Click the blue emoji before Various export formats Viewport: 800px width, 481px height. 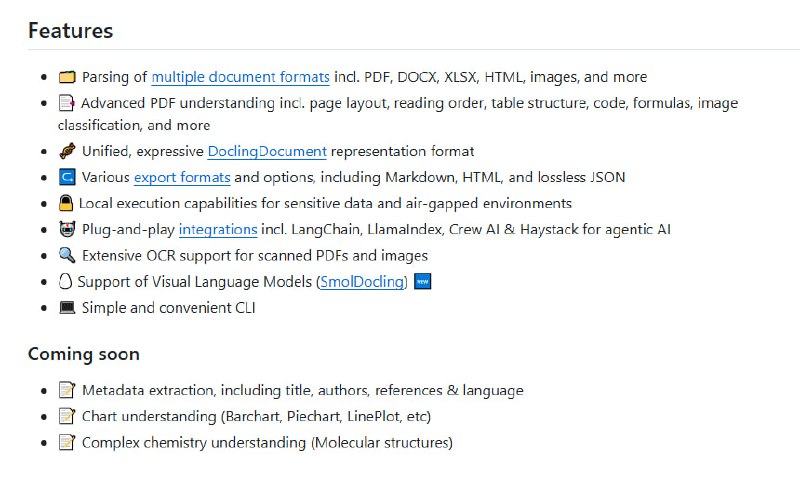tap(67, 177)
